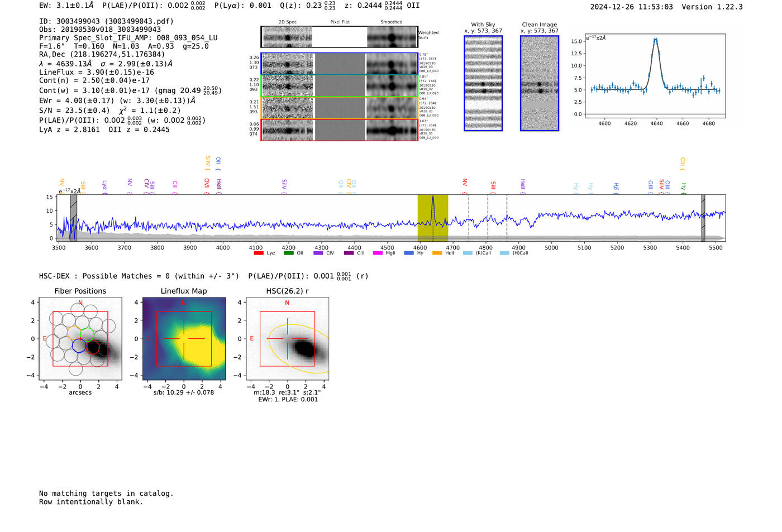The width and height of the screenshot is (782, 532).
Task: Click the 'Pixel Flat' column header
Action: [340, 22]
